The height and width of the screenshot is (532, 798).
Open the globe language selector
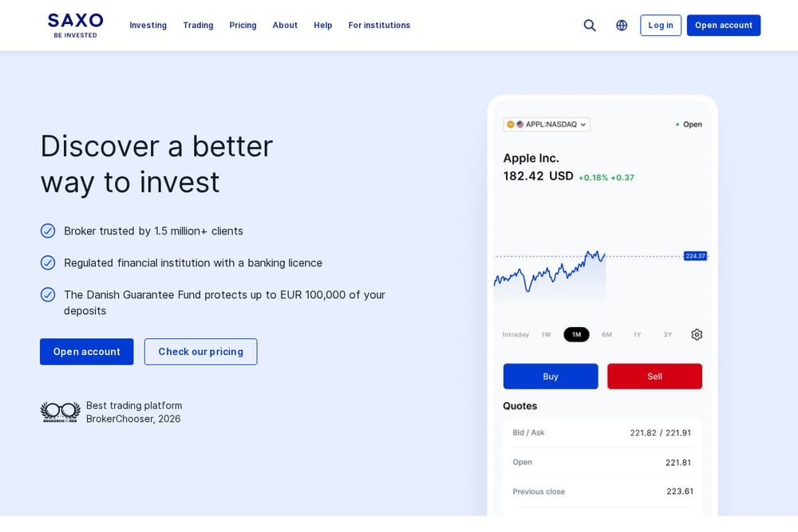tap(622, 26)
